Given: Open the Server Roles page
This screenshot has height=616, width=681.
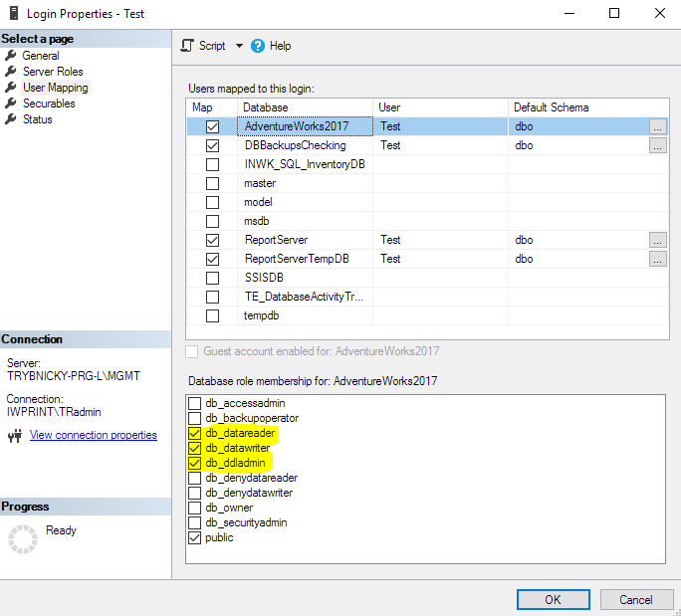Looking at the screenshot, I should (53, 72).
